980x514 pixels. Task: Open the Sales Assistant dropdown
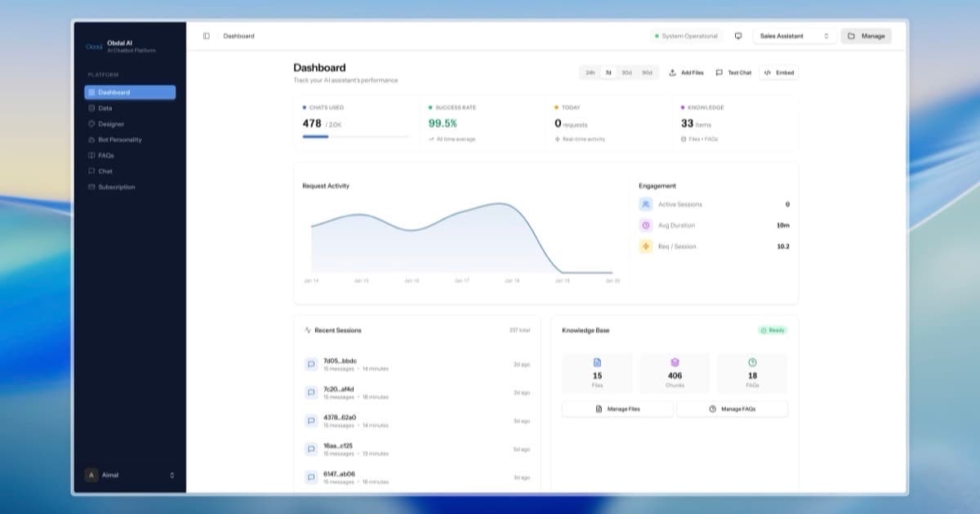pyautogui.click(x=795, y=36)
